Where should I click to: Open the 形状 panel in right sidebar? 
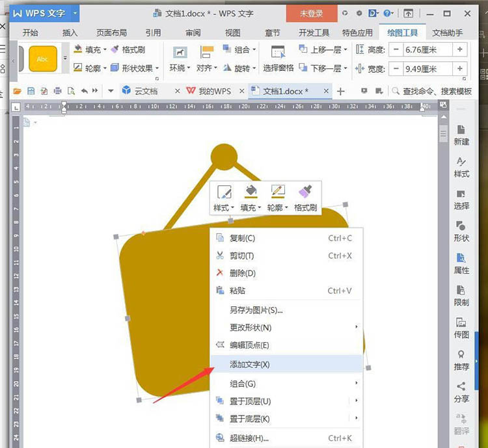tap(461, 231)
